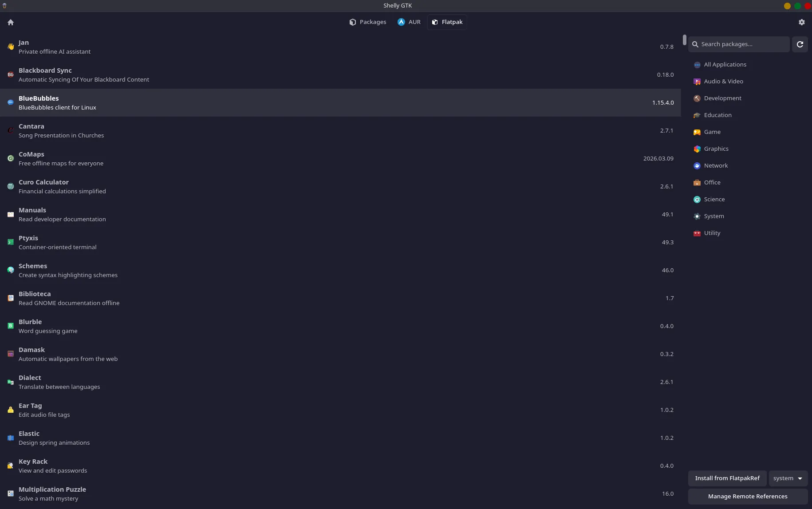Go to the home page icon
The width and height of the screenshot is (812, 509).
(x=11, y=22)
